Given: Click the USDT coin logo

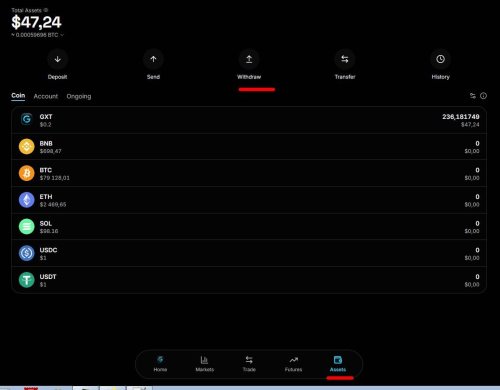Looking at the screenshot, I should point(27,280).
